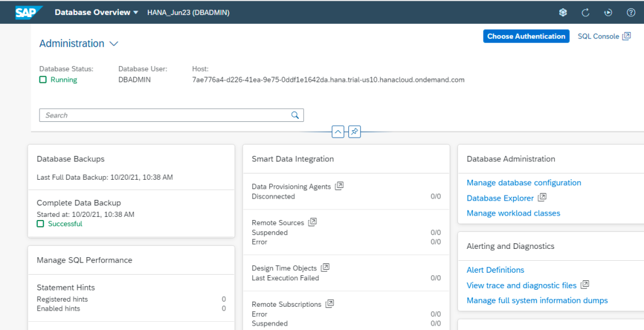The width and height of the screenshot is (644, 330).
Task: Open Manage full system information dumps
Action: click(537, 300)
